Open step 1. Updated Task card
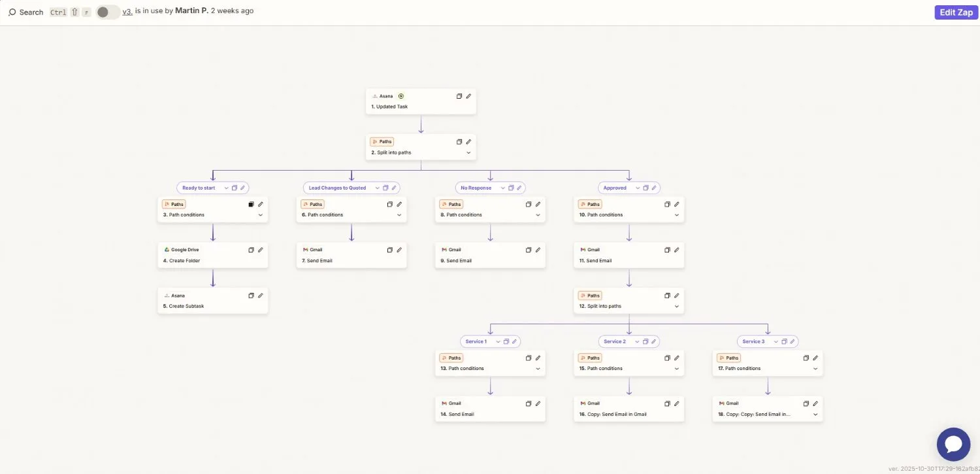Viewport: 980px width, 474px height. coord(421,101)
